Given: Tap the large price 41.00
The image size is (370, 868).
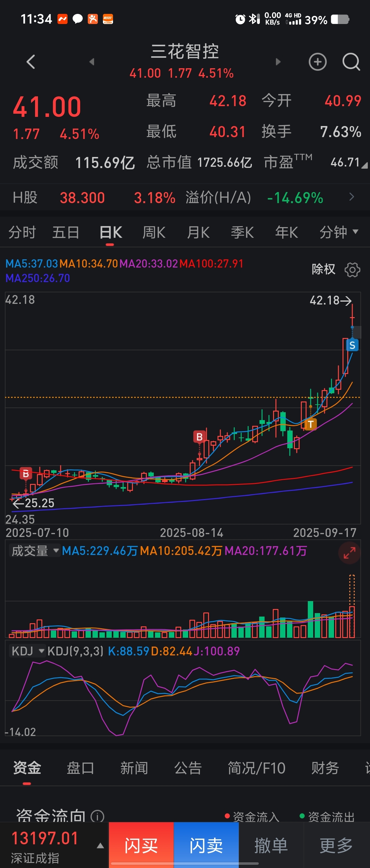Looking at the screenshot, I should [47, 107].
